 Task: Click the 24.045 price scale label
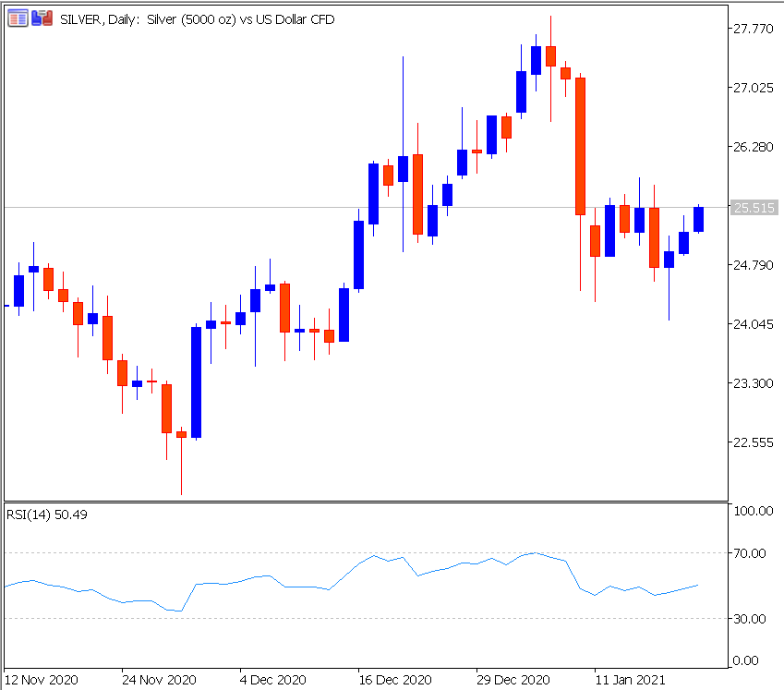[x=753, y=324]
